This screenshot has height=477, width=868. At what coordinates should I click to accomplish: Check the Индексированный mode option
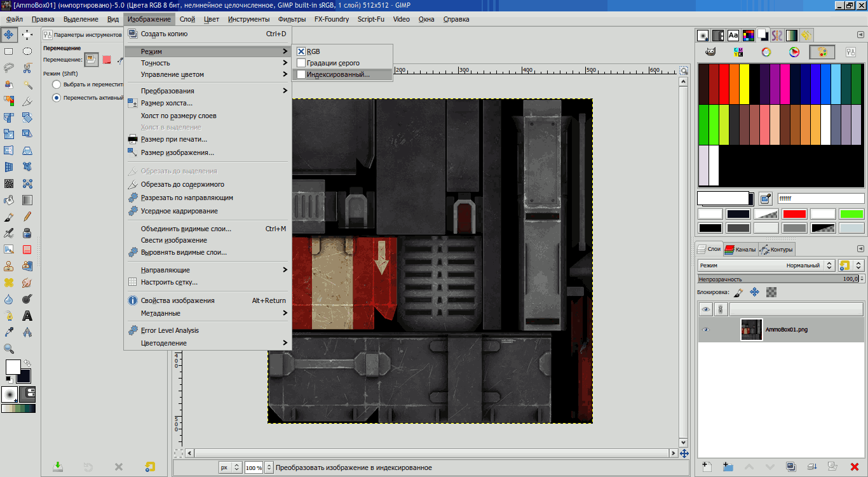(301, 74)
